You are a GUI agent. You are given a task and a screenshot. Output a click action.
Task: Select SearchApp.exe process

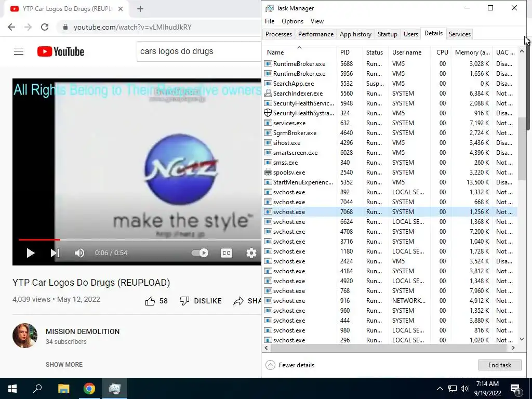[x=390, y=84]
